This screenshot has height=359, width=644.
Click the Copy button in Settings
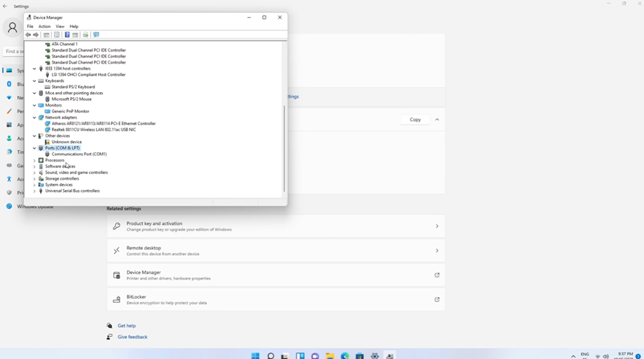[x=415, y=120]
